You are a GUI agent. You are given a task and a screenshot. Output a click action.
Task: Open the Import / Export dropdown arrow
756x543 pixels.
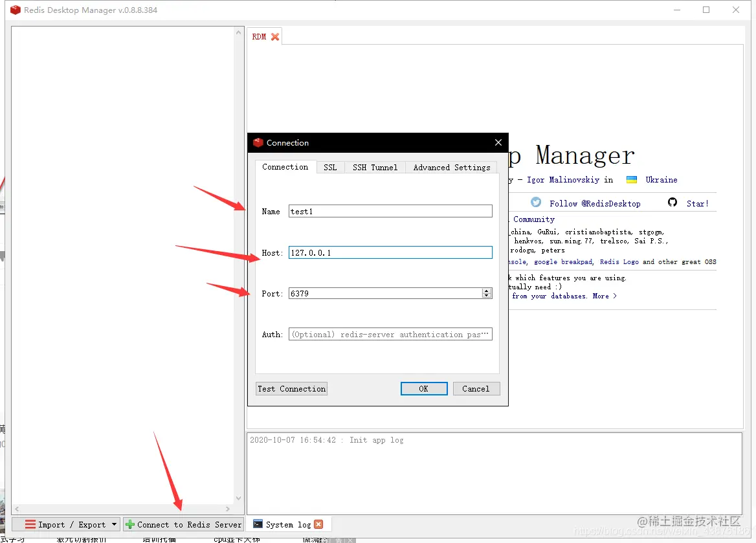[115, 524]
